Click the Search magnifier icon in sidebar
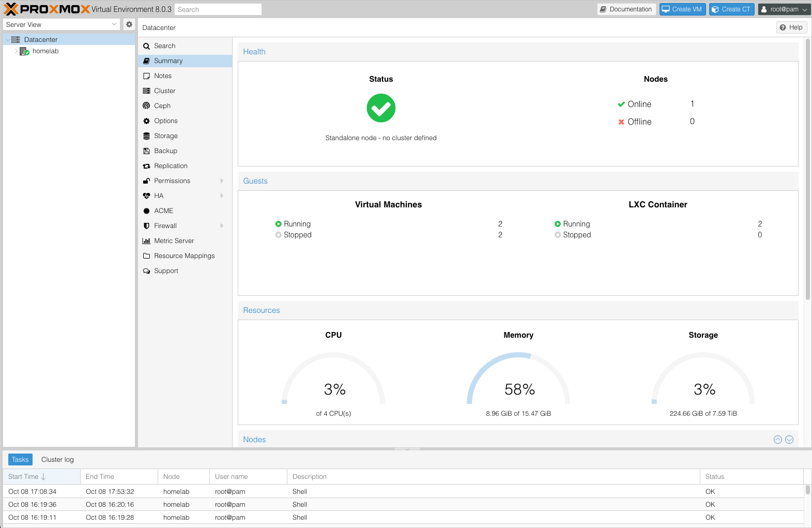812x528 pixels. point(147,46)
